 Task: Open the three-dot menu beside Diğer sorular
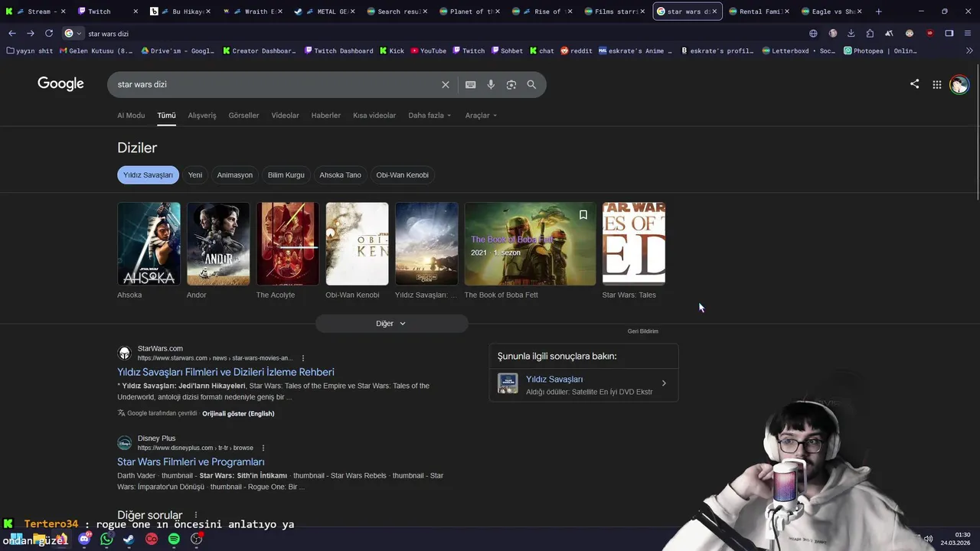click(x=196, y=515)
